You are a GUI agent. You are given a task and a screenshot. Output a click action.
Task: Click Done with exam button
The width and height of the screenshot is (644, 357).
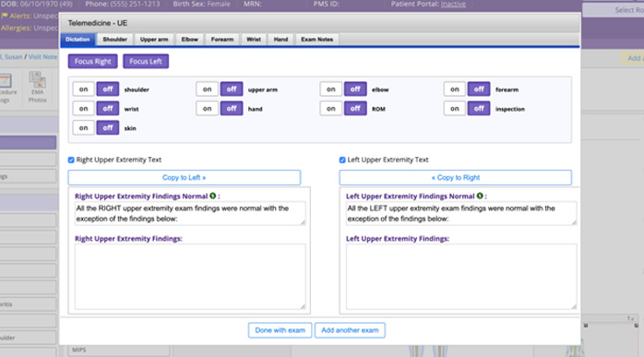(280, 330)
